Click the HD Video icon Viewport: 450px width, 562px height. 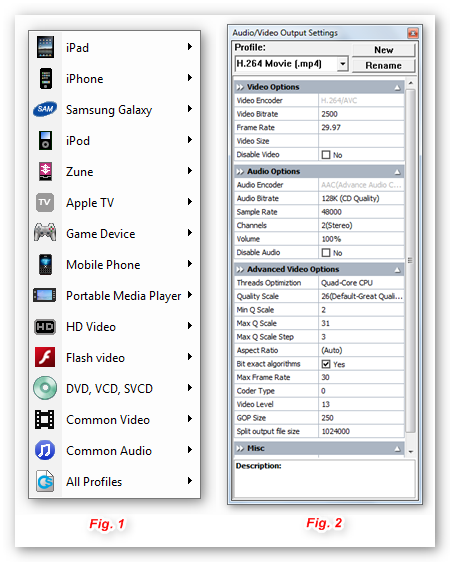(45, 327)
